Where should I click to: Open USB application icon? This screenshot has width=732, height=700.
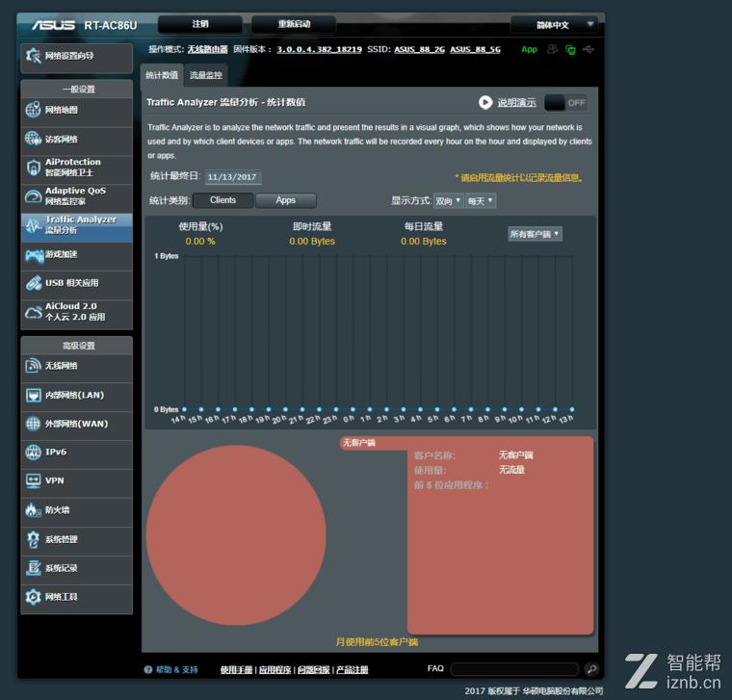[x=34, y=283]
